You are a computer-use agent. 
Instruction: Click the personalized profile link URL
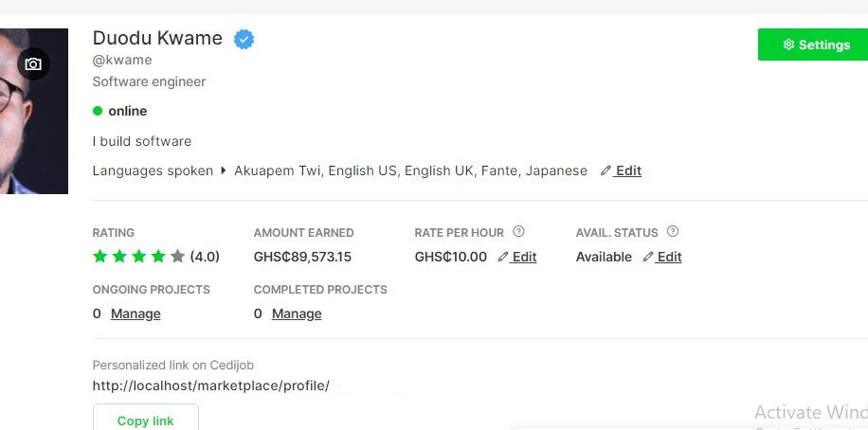pyautogui.click(x=210, y=385)
